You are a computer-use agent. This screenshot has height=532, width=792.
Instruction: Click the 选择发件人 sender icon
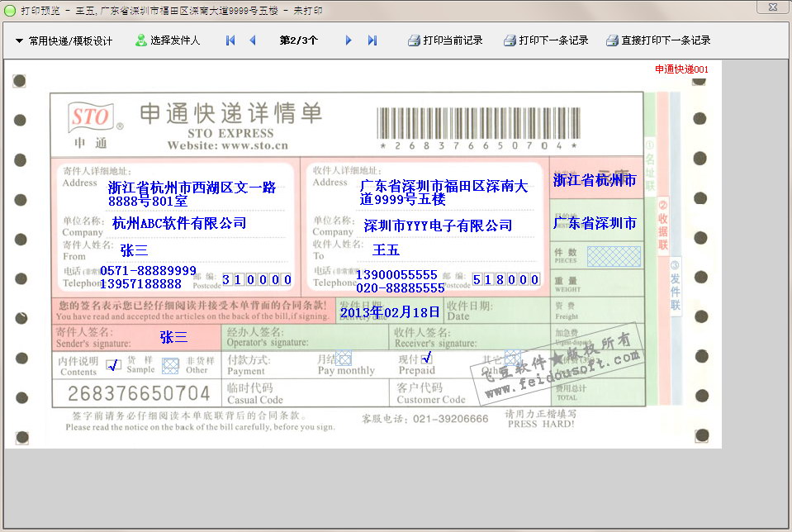tap(141, 40)
